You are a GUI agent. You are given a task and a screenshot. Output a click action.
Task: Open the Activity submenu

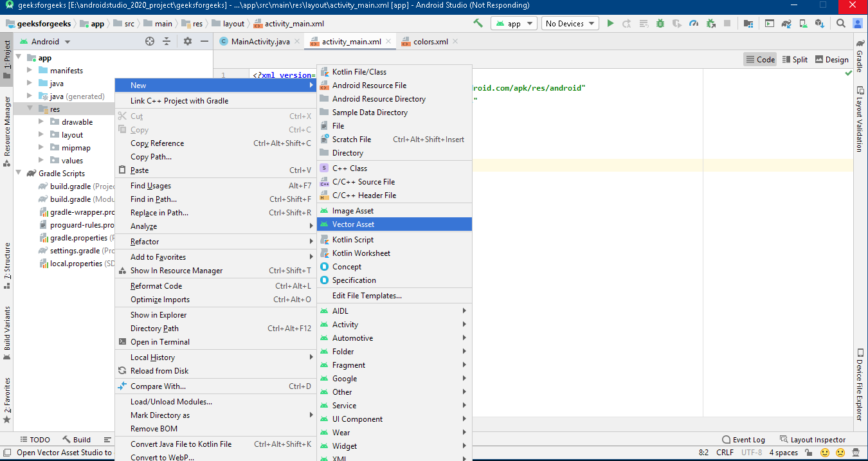tap(394, 325)
